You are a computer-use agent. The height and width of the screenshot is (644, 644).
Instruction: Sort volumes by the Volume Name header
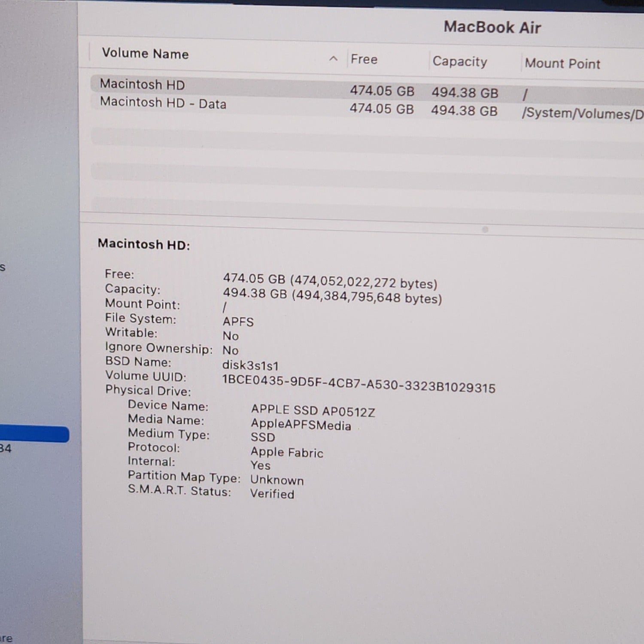(x=144, y=54)
